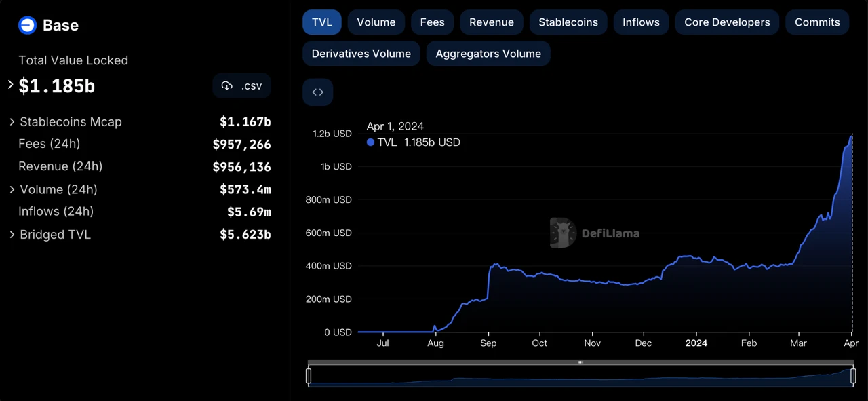The width and height of the screenshot is (868, 401).
Task: Click the TVL legend entry in the chart tooltip
Action: pyautogui.click(x=414, y=142)
